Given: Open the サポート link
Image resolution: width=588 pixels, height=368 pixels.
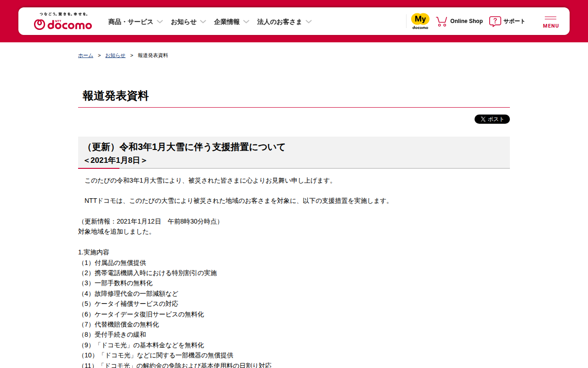Looking at the screenshot, I should 514,21.
